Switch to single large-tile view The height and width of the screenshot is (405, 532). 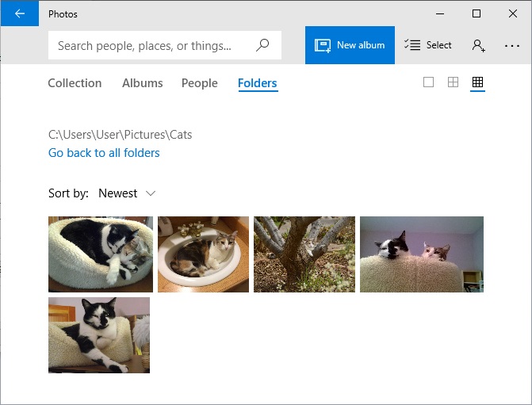click(428, 82)
